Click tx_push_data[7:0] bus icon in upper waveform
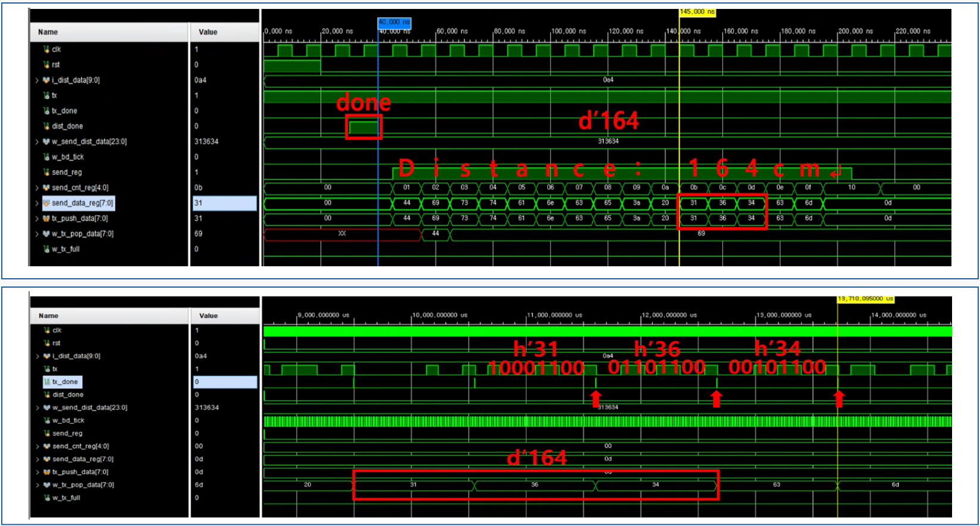This screenshot has width=980, height=526. (46, 218)
